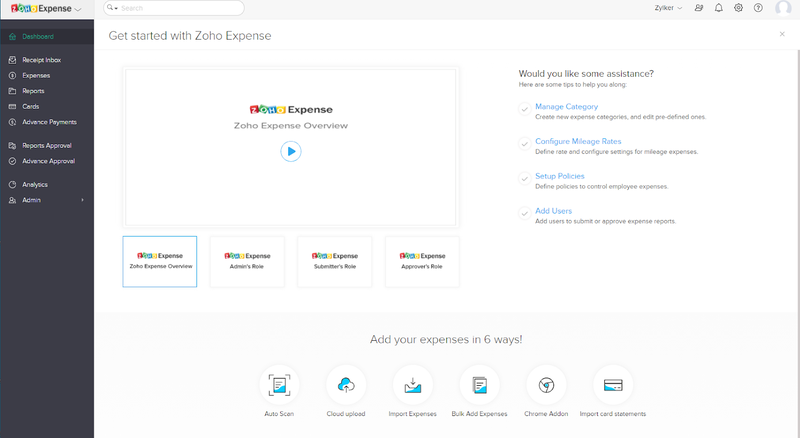The image size is (800, 438).
Task: Open the notifications bell icon
Action: coord(718,8)
